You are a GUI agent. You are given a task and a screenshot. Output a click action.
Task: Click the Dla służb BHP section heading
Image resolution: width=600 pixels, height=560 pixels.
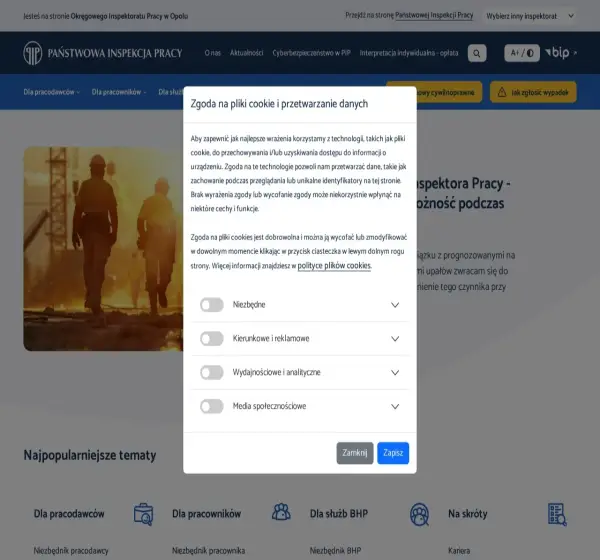point(339,514)
